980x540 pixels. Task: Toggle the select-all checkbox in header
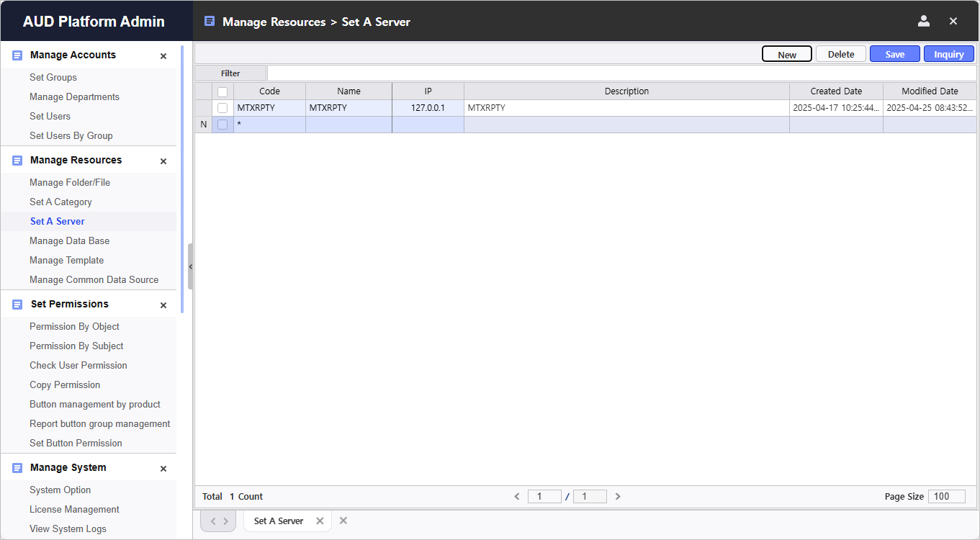click(x=222, y=91)
